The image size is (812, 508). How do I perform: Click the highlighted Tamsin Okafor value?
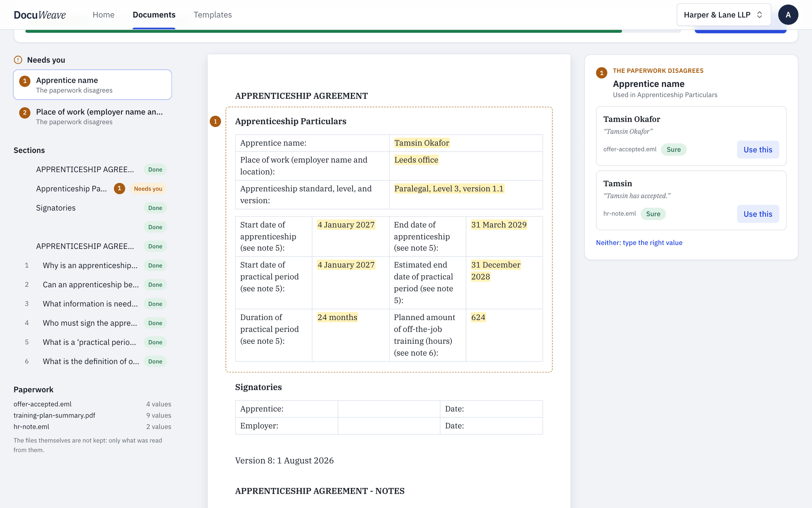(x=422, y=143)
